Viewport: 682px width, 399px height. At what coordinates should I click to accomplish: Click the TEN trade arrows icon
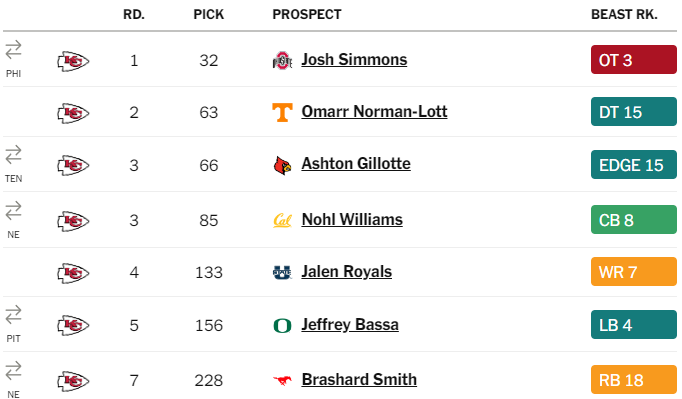tap(13, 154)
